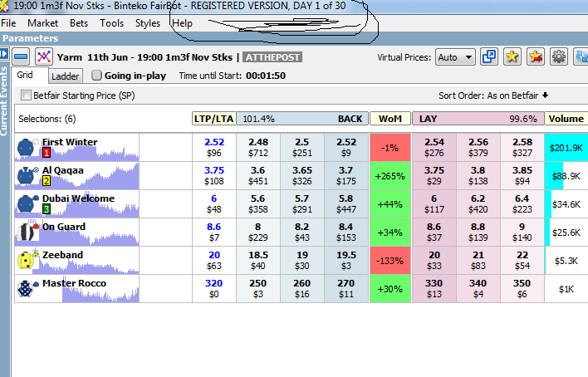The image size is (588, 377).
Task: Click On Guard jockey silks icon
Action: tap(26, 233)
